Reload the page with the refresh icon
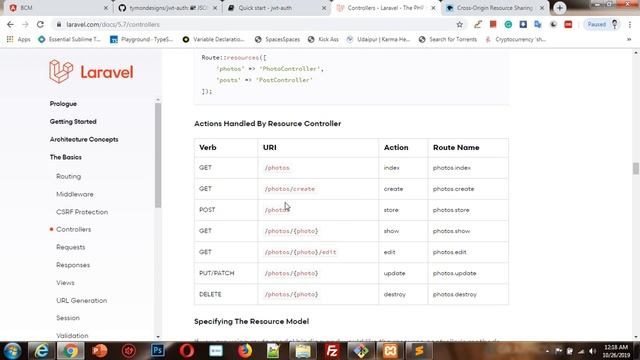Screen dimensions: 640x360 point(40,24)
